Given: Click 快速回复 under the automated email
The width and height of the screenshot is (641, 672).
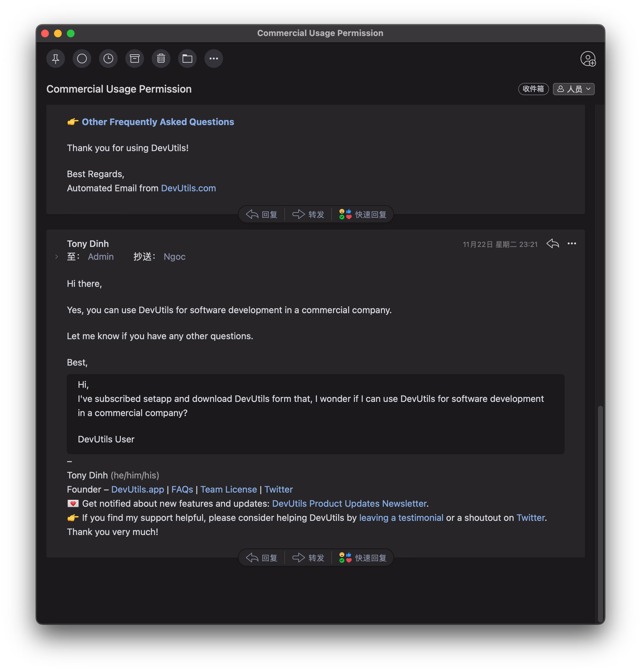Looking at the screenshot, I should click(x=363, y=215).
